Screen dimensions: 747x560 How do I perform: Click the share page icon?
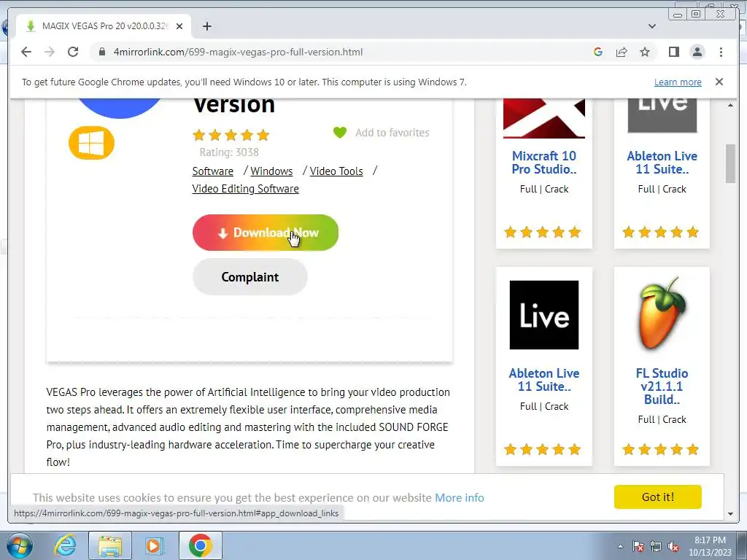pyautogui.click(x=622, y=52)
